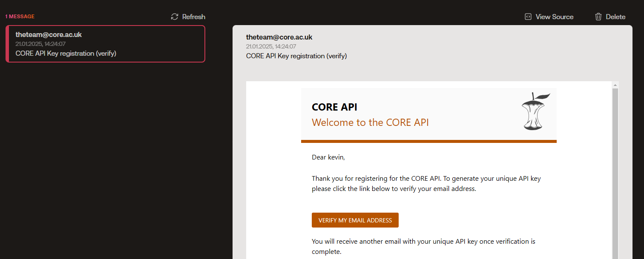Click the bold CORE API title

click(x=334, y=107)
